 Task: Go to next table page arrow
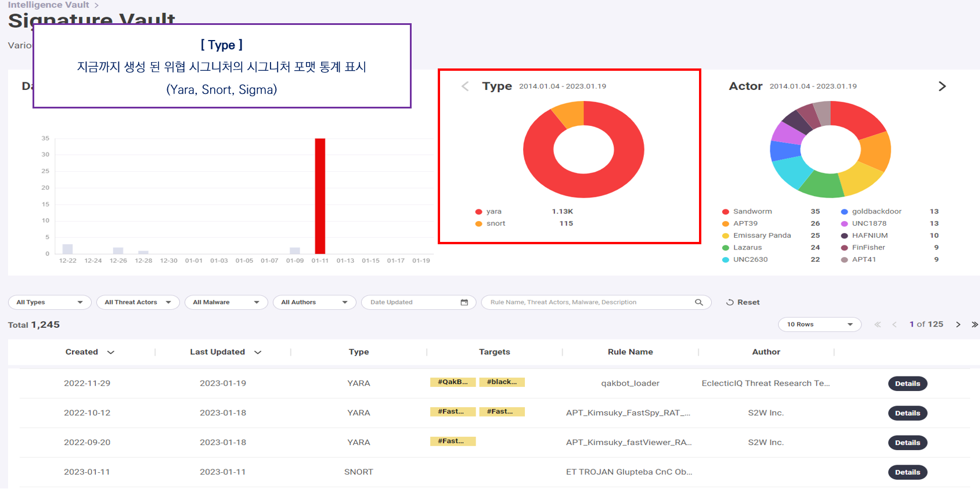point(958,324)
